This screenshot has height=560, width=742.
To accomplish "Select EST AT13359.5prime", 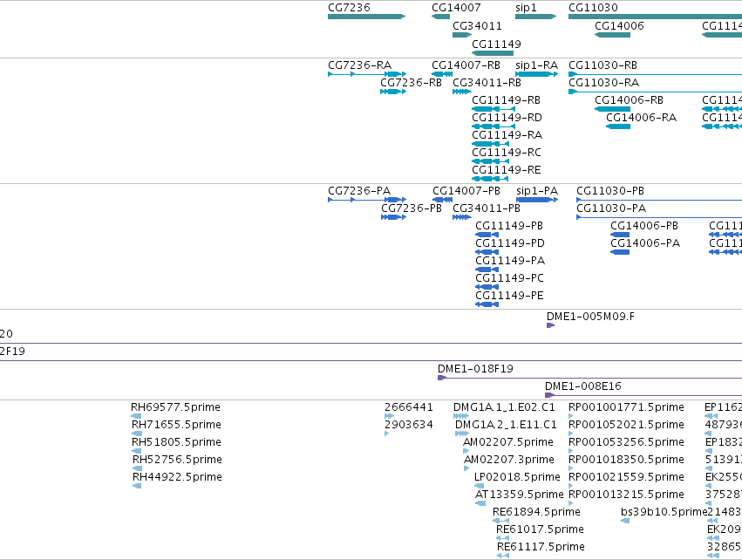I will [x=480, y=503].
